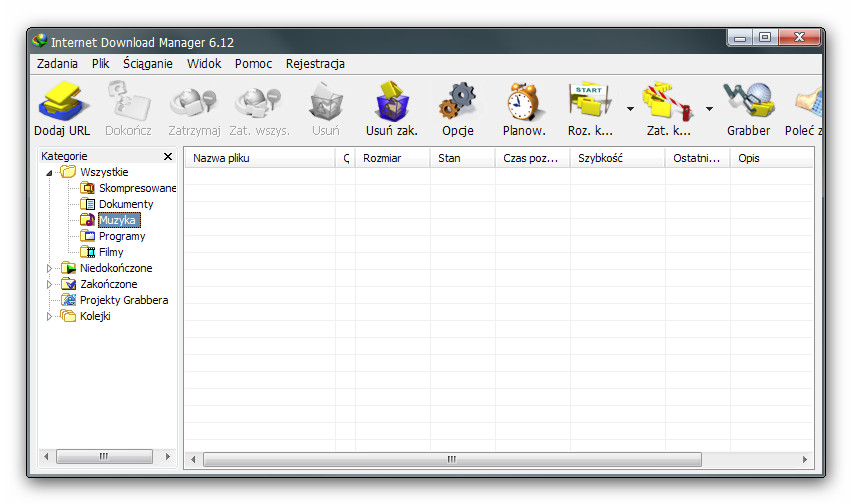Select the Muzyka category in tree
This screenshot has width=852, height=504.
(x=118, y=220)
